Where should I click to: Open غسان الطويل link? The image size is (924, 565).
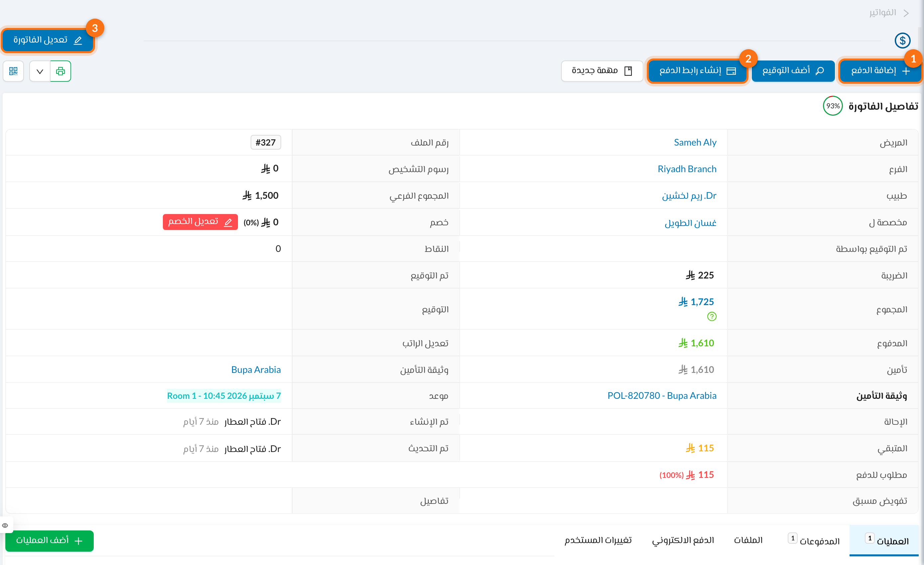[690, 223]
